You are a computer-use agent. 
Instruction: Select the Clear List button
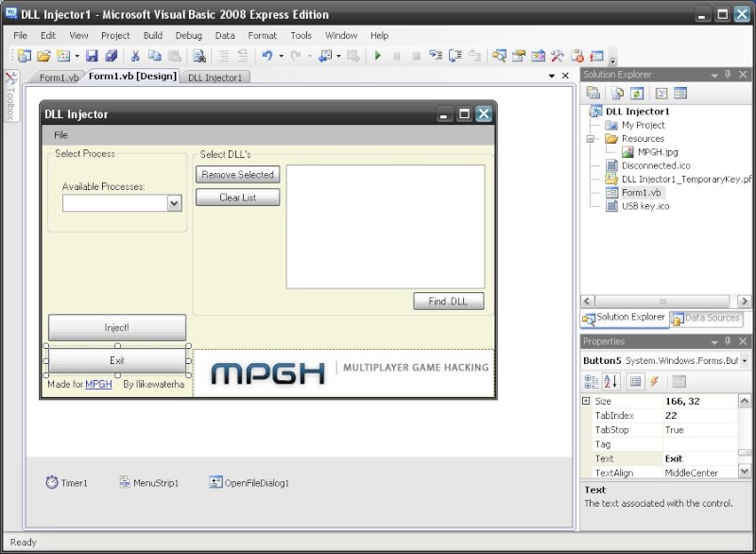[x=238, y=198]
